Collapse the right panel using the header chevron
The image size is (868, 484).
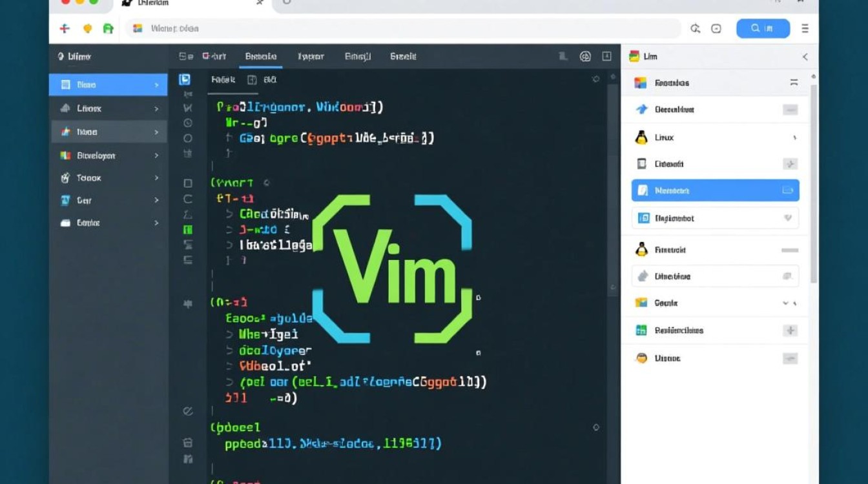[x=805, y=57]
